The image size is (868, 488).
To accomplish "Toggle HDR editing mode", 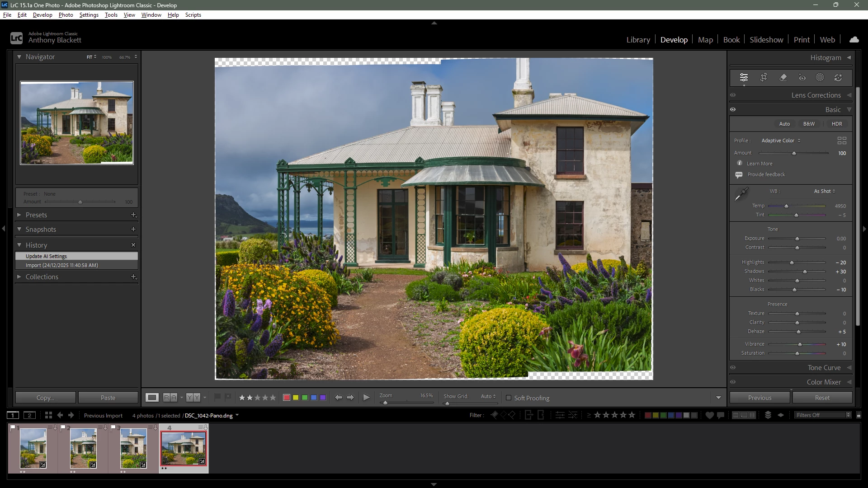I will point(837,124).
